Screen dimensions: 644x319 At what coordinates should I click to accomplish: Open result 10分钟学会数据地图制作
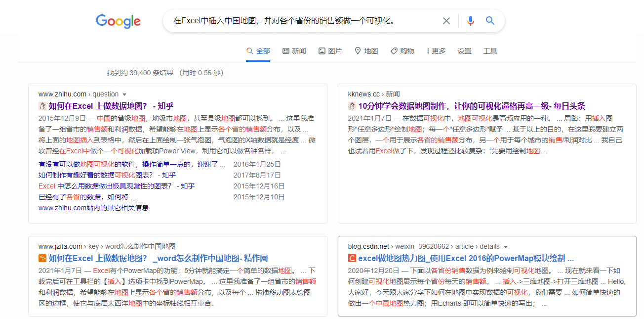472,106
